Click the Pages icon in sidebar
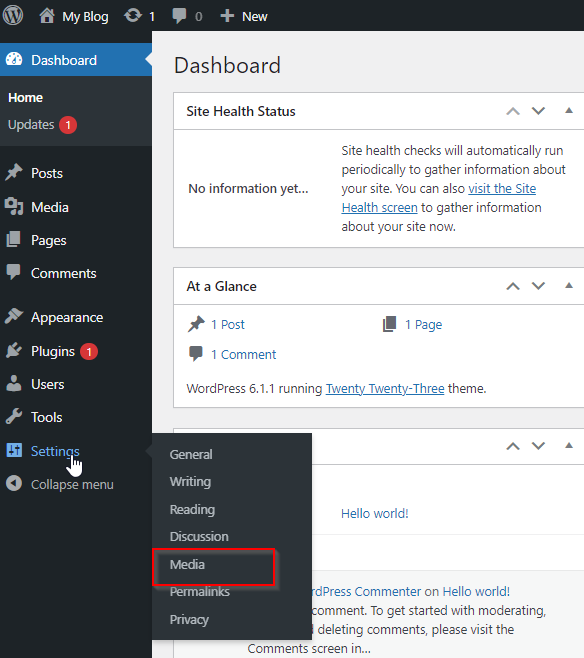Viewport: 584px width, 658px height. point(13,239)
